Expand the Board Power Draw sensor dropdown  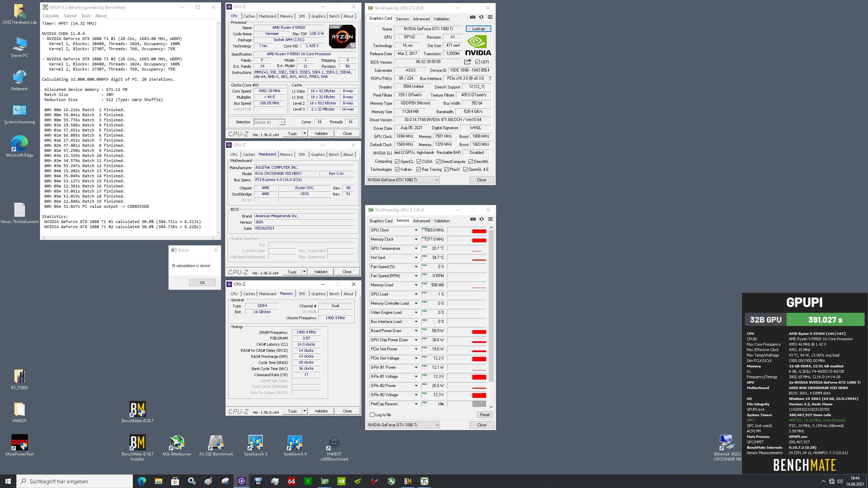pos(416,331)
